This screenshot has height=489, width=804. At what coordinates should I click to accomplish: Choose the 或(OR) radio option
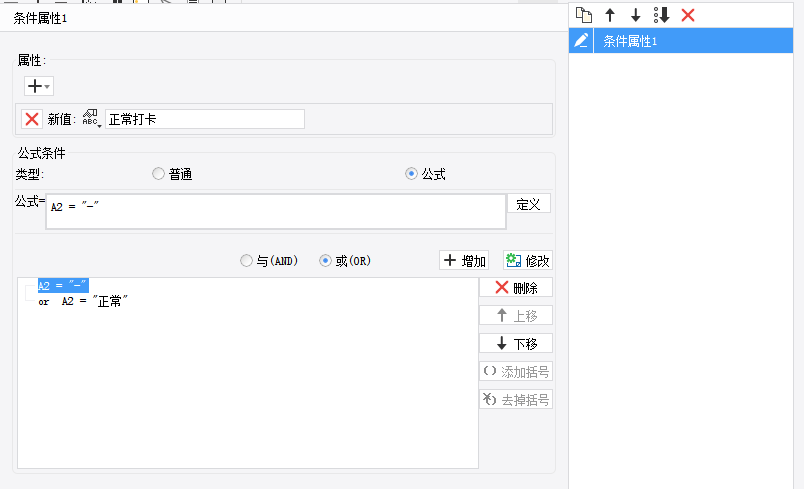[x=325, y=261]
